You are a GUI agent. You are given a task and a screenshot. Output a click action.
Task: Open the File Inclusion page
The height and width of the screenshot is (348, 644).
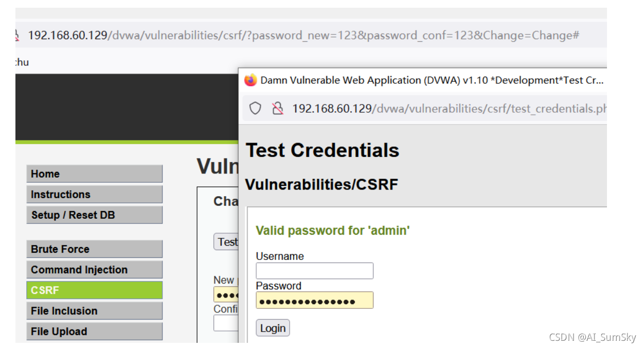95,311
